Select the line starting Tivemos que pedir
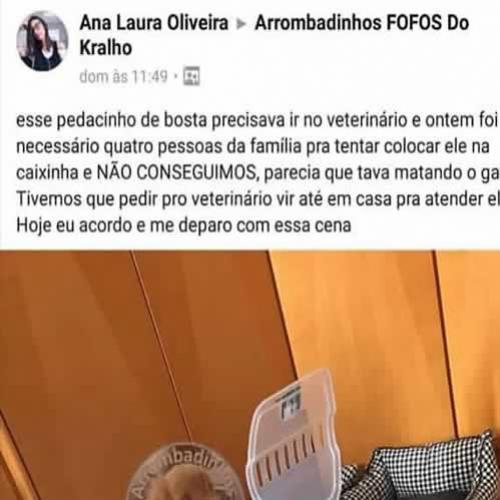The height and width of the screenshot is (500, 500). click(x=258, y=199)
